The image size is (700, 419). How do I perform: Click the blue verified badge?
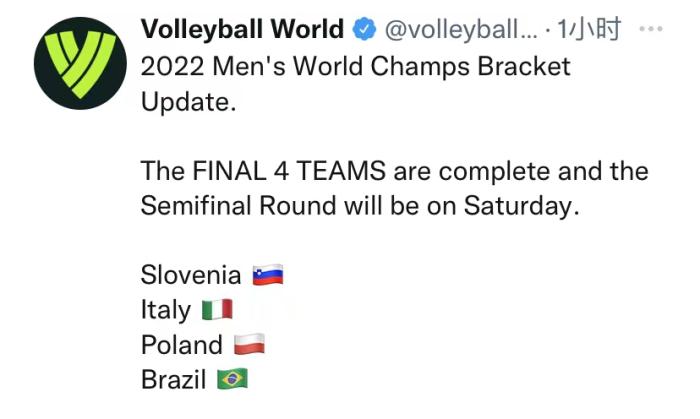[365, 31]
